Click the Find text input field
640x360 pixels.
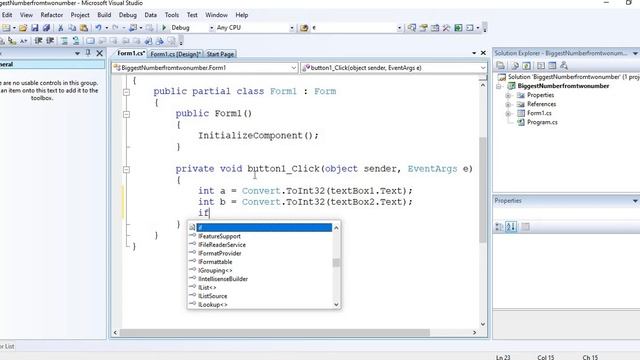point(353,28)
